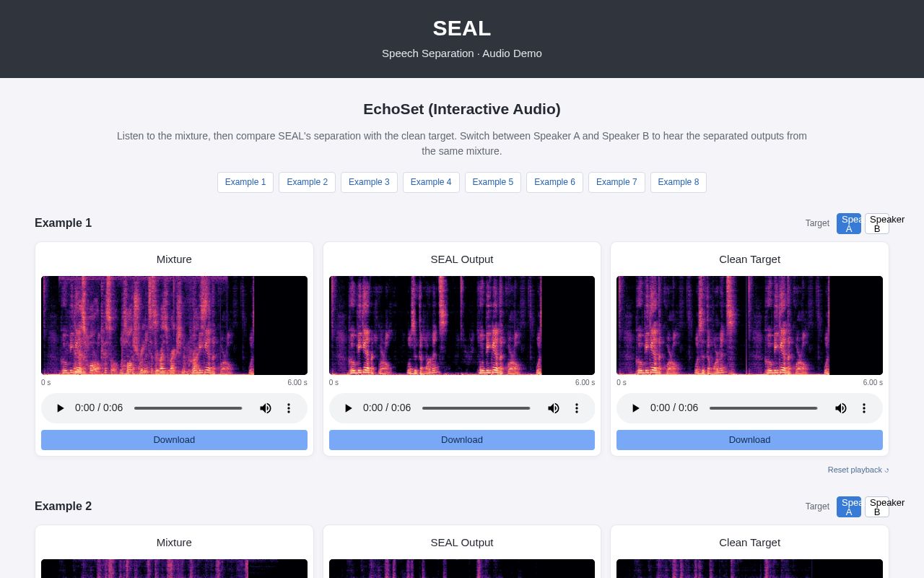
Task: Go to Example 4 section
Action: pos(431,182)
